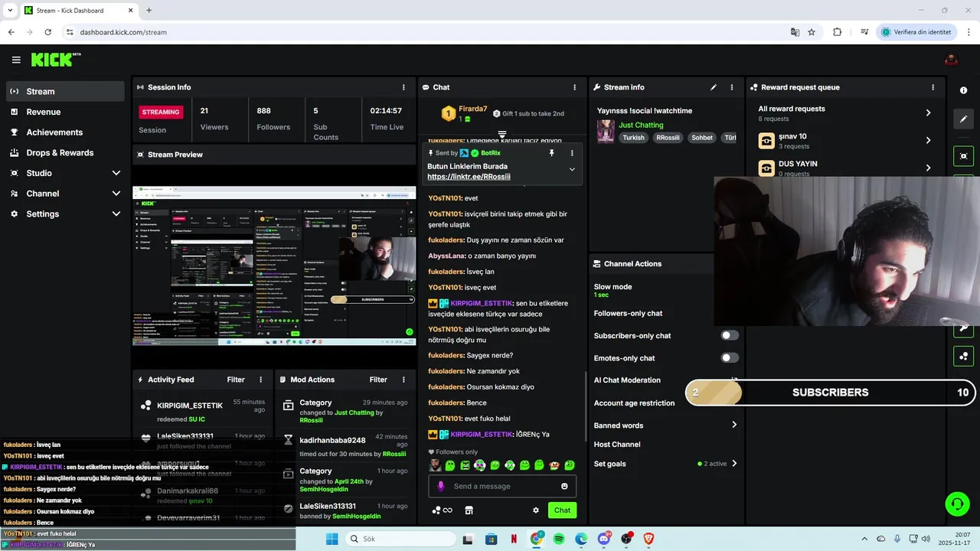Go to Achievements in sidebar
Image resolution: width=980 pixels, height=551 pixels.
tap(65, 132)
